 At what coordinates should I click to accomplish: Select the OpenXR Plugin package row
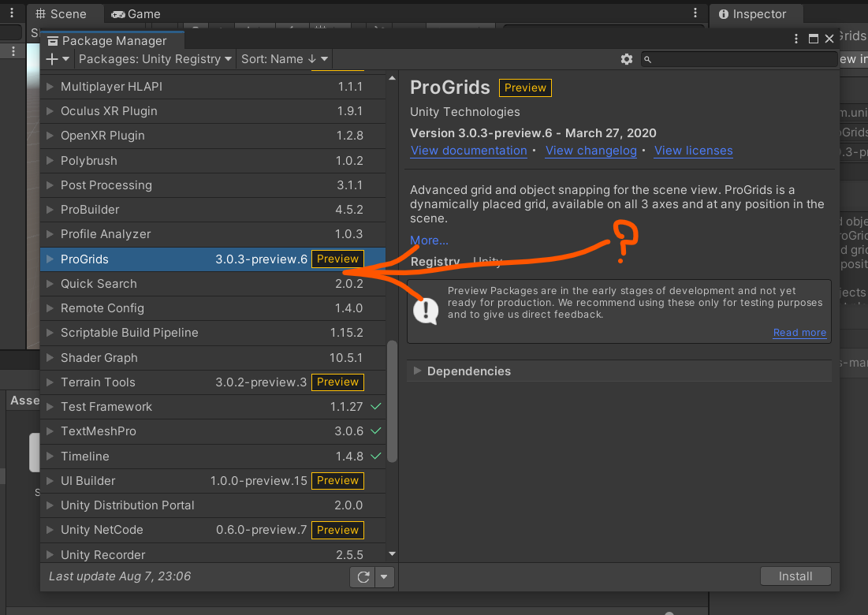pyautogui.click(x=213, y=136)
